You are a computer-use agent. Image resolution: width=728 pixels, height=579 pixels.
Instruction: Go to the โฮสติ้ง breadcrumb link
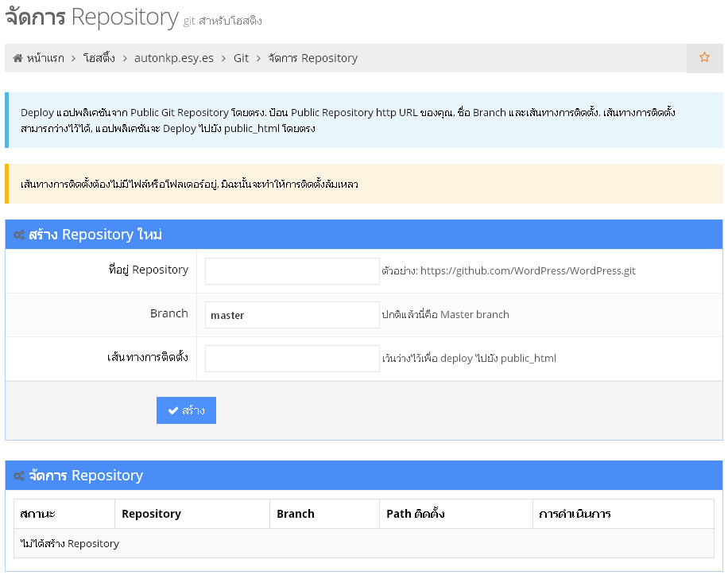click(99, 58)
